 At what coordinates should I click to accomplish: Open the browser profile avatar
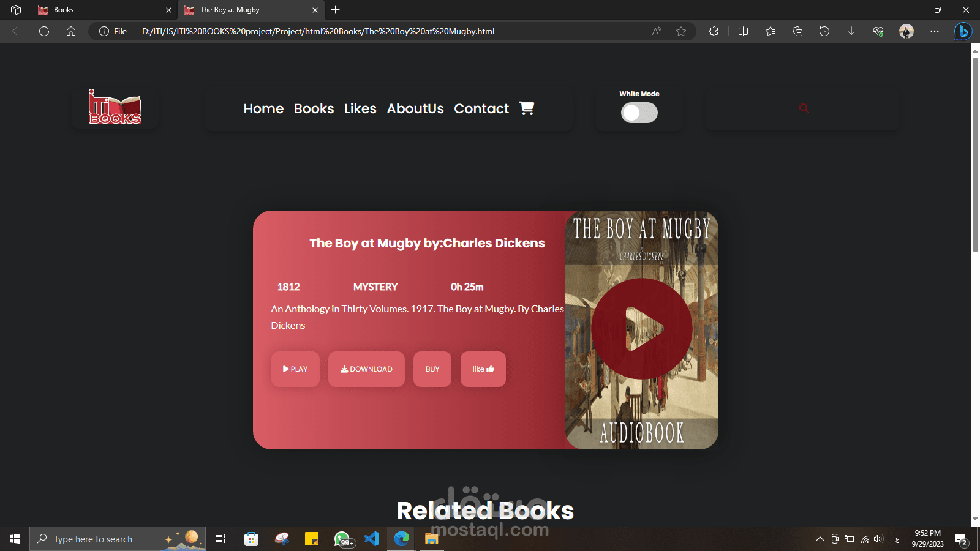click(907, 31)
